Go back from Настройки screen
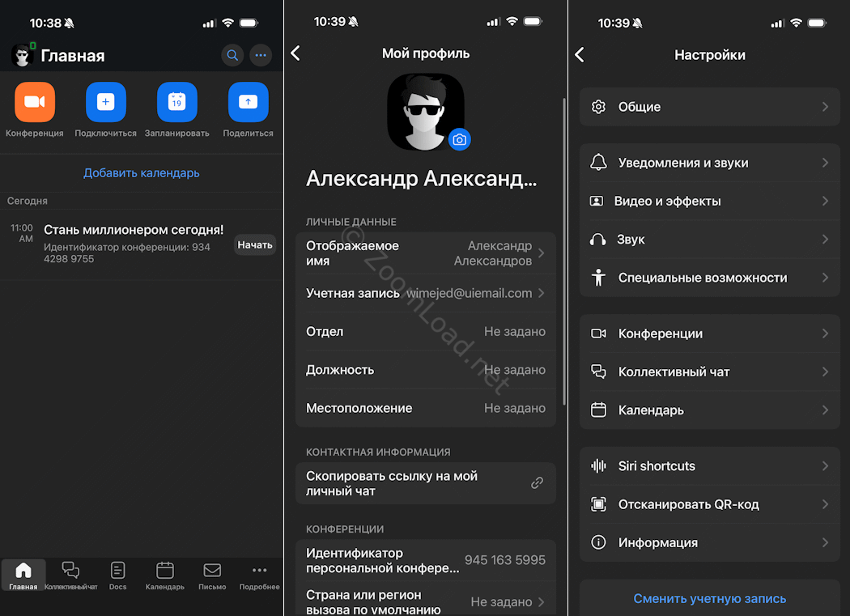Screen dimensions: 850x616 (x=580, y=54)
